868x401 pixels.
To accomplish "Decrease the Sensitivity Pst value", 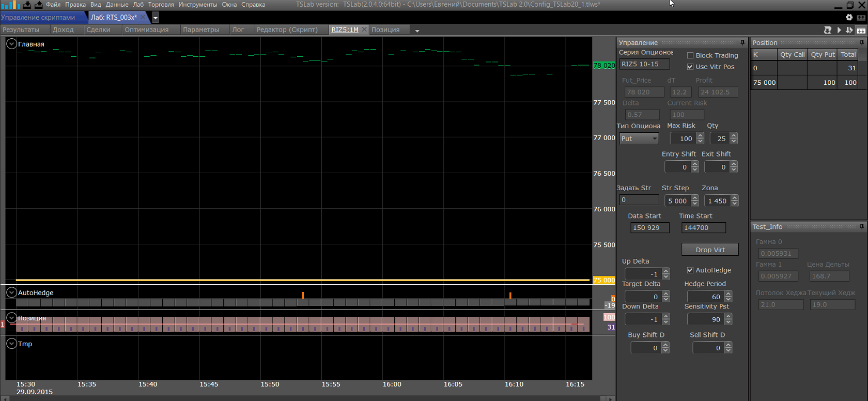I will click(729, 322).
